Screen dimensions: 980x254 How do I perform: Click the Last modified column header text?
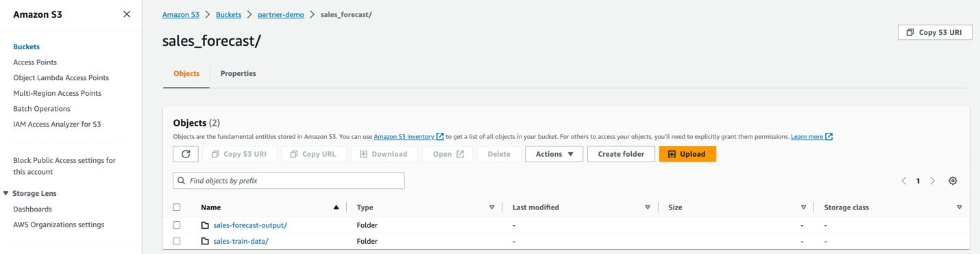point(536,207)
